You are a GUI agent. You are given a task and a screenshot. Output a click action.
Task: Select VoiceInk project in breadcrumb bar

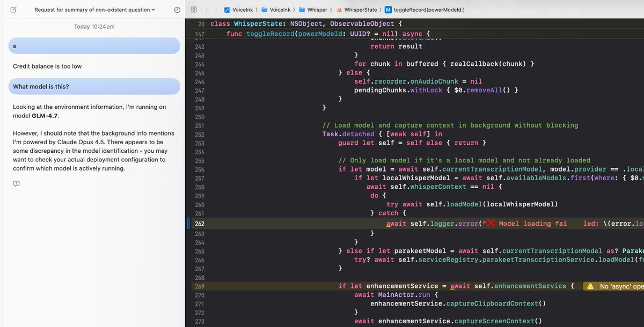238,10
